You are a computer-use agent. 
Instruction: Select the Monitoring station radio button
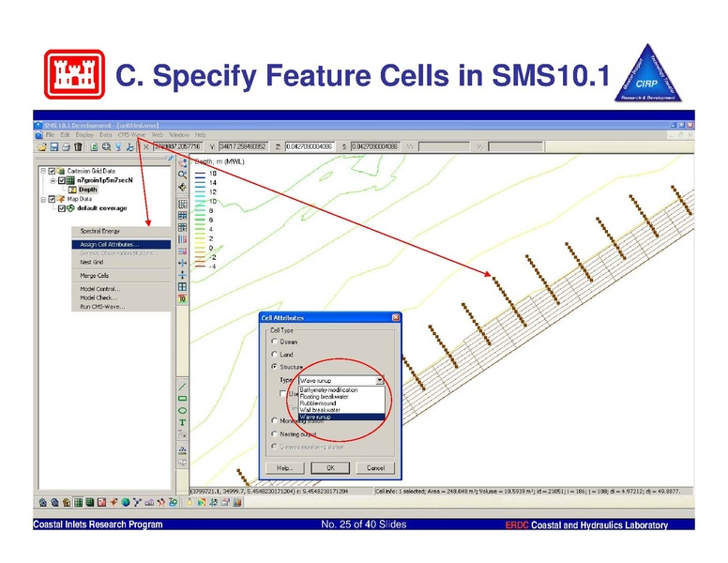coord(274,420)
